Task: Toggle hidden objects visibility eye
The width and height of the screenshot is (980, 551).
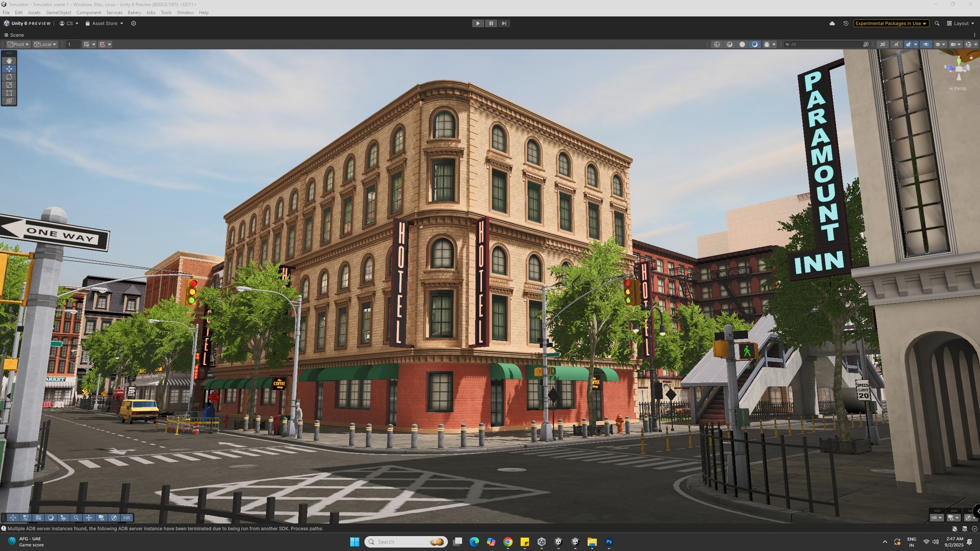Action: 926,44
